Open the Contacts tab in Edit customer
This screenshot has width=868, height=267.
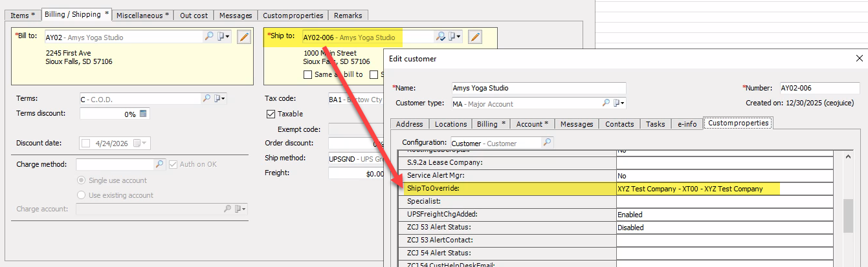621,123
